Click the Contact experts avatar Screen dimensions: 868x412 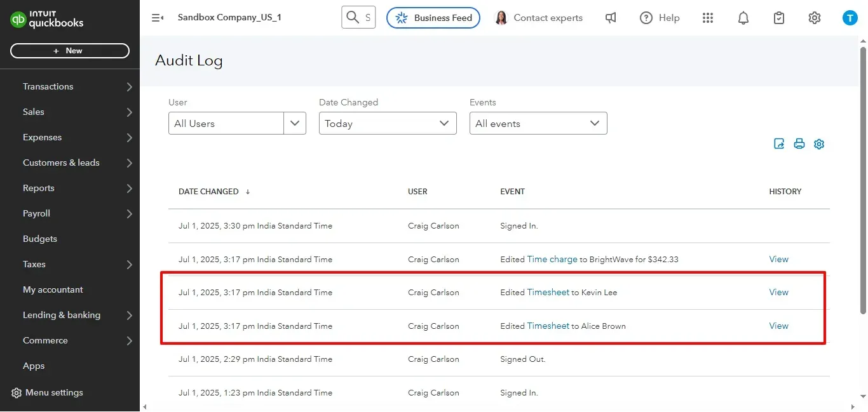pyautogui.click(x=501, y=18)
